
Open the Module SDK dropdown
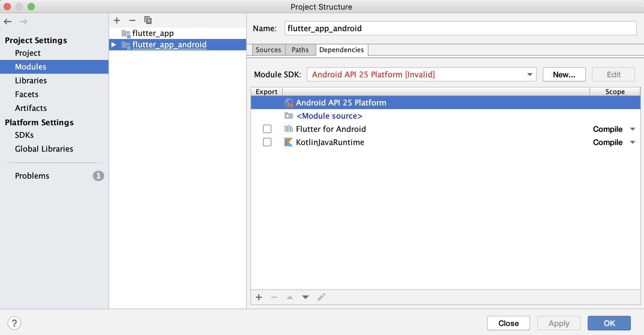pyautogui.click(x=422, y=74)
